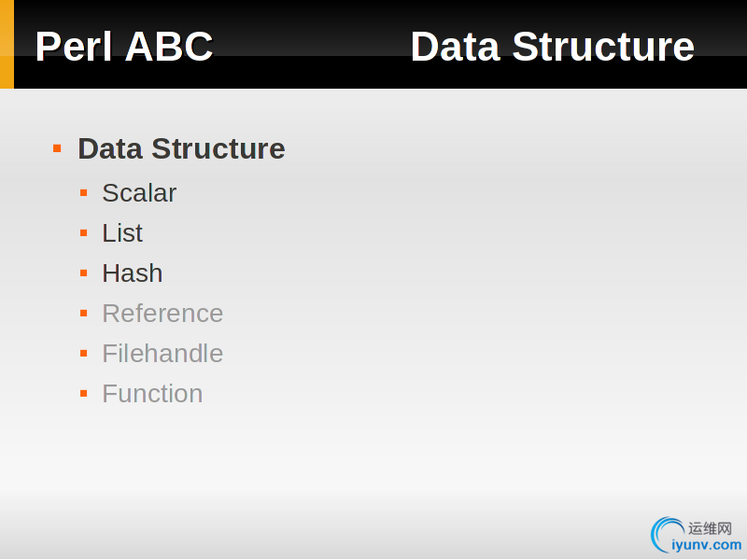Click the orange bullet next to Scalar
The image size is (747, 560).
tap(84, 193)
